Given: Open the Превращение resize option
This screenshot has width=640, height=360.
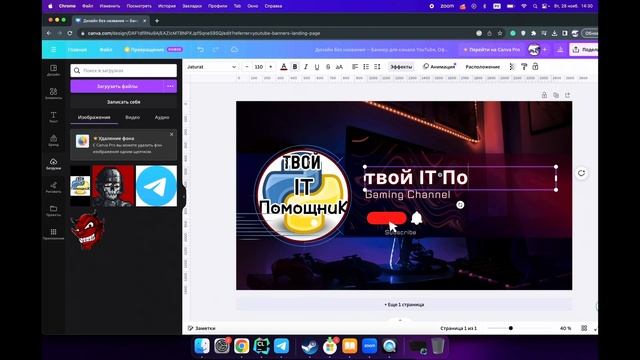Looking at the screenshot, I should (153, 49).
